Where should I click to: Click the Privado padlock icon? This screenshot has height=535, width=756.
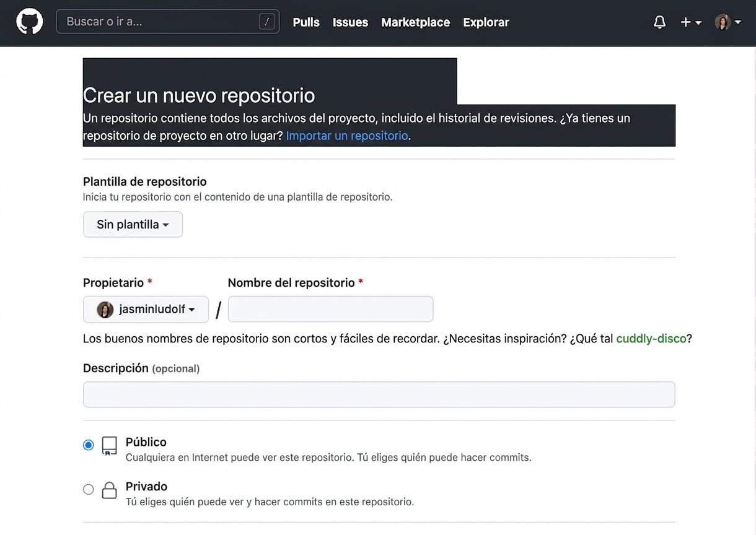[109, 490]
